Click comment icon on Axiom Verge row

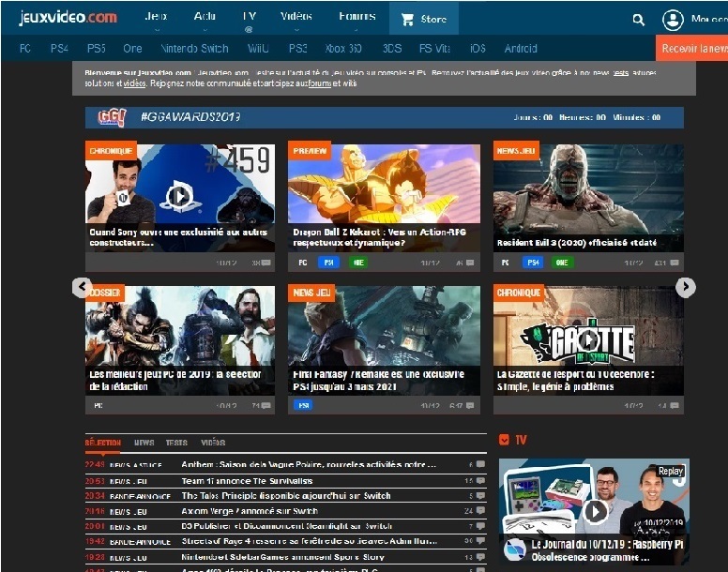tap(480, 511)
